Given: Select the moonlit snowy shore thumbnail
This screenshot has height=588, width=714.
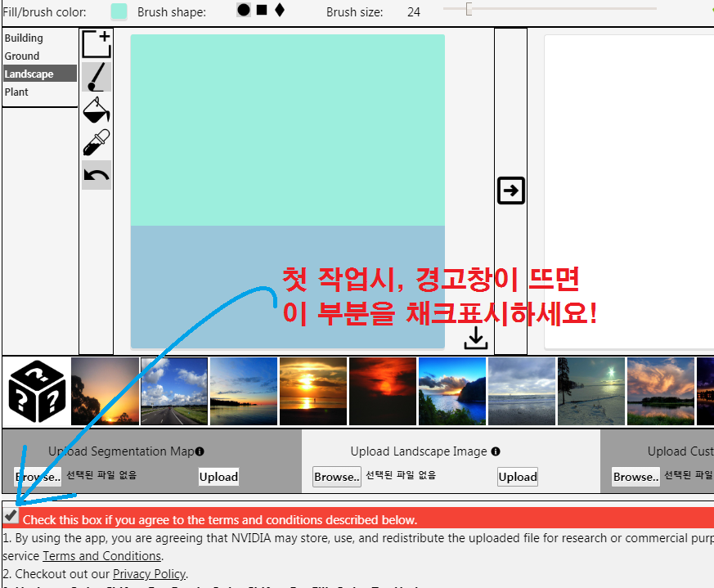Looking at the screenshot, I should 591,391.
